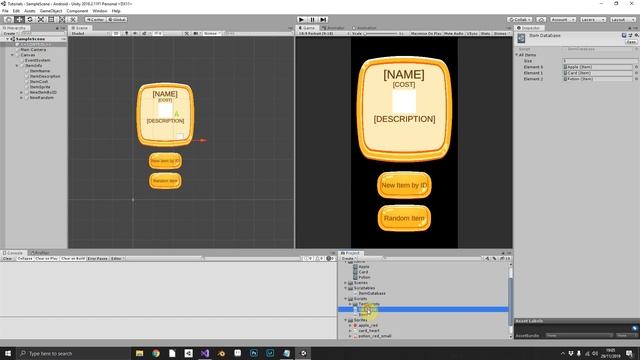This screenshot has width=640, height=360.
Task: Click the Clear button in Console
Action: [x=8, y=258]
